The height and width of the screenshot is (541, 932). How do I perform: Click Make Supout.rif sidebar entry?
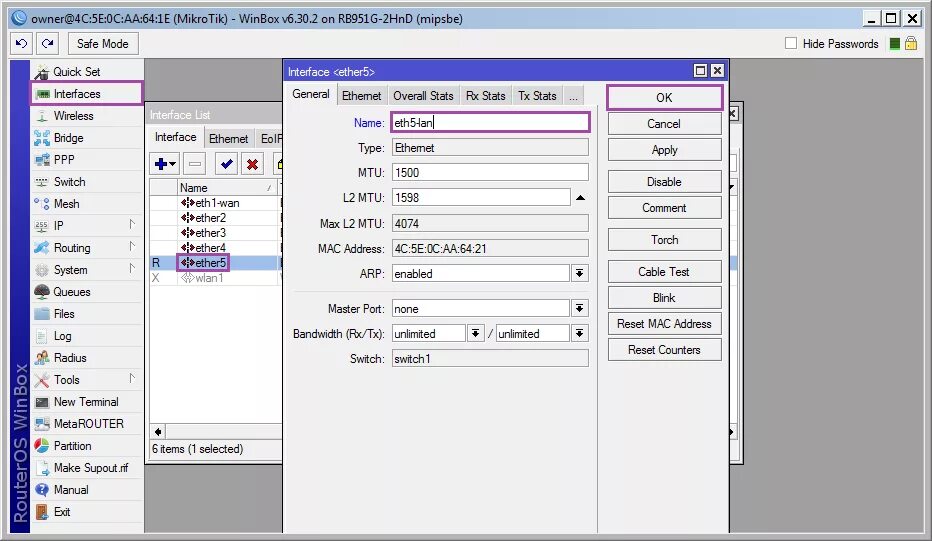click(x=87, y=468)
